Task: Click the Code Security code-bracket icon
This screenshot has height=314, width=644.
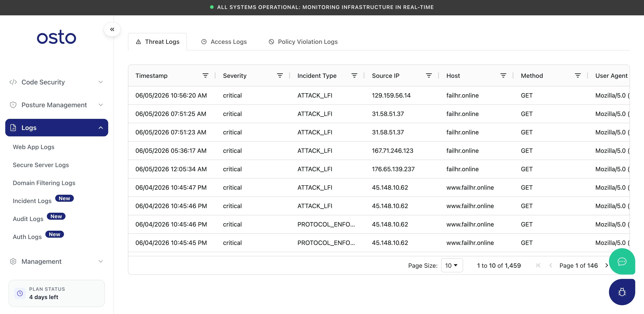Action: point(13,82)
